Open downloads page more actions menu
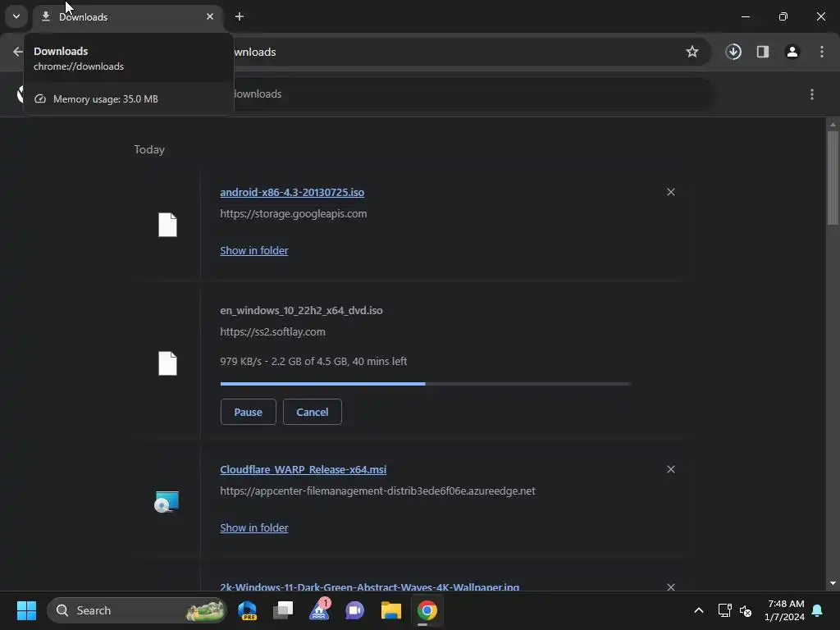 pyautogui.click(x=812, y=94)
